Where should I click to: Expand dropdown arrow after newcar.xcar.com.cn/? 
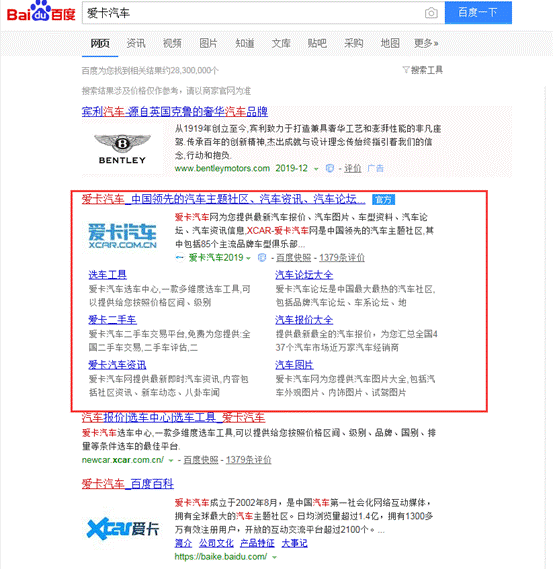(171, 460)
